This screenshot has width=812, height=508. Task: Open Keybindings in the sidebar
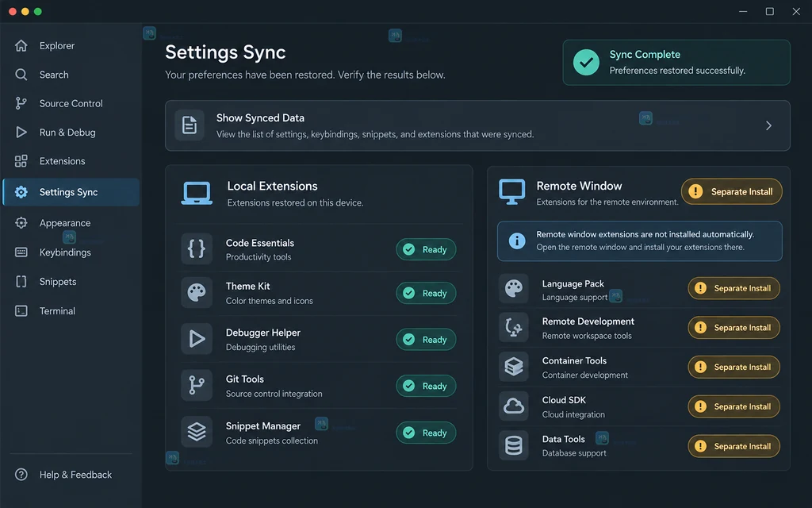point(71,252)
